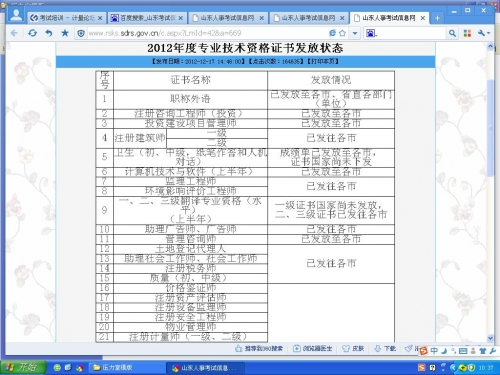Image resolution: width=500 pixels, height=375 pixels.
Task: Click the 职称外语 table cell
Action: (190, 99)
